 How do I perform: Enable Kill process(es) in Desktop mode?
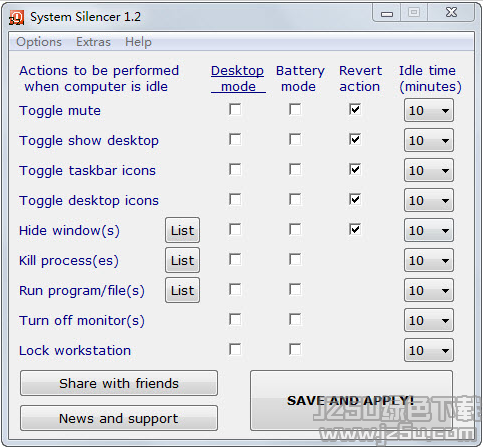point(235,259)
